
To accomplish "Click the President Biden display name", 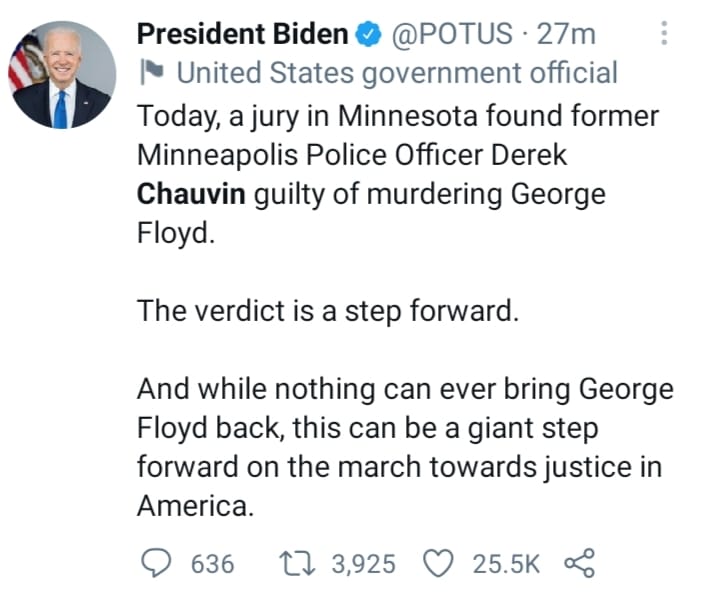I will pyautogui.click(x=242, y=34).
